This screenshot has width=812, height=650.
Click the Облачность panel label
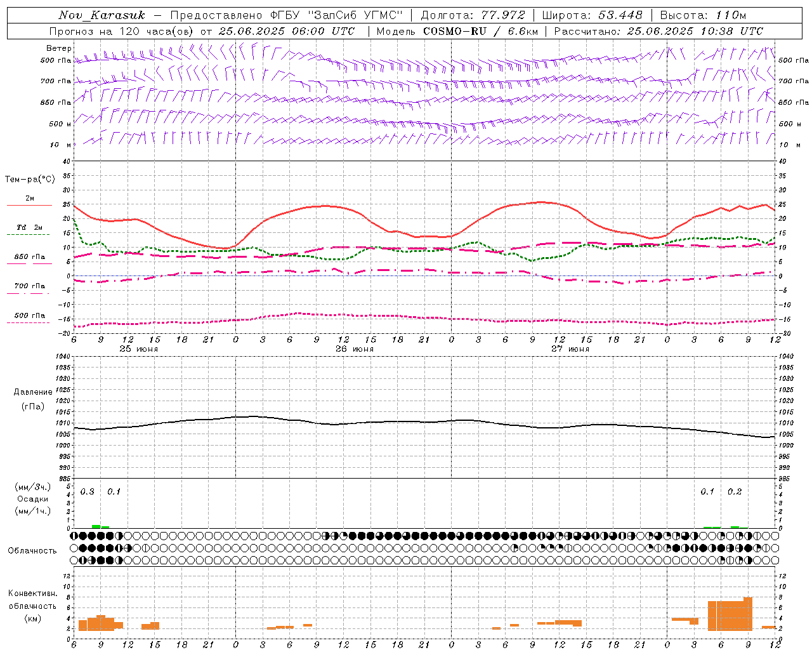point(32,550)
